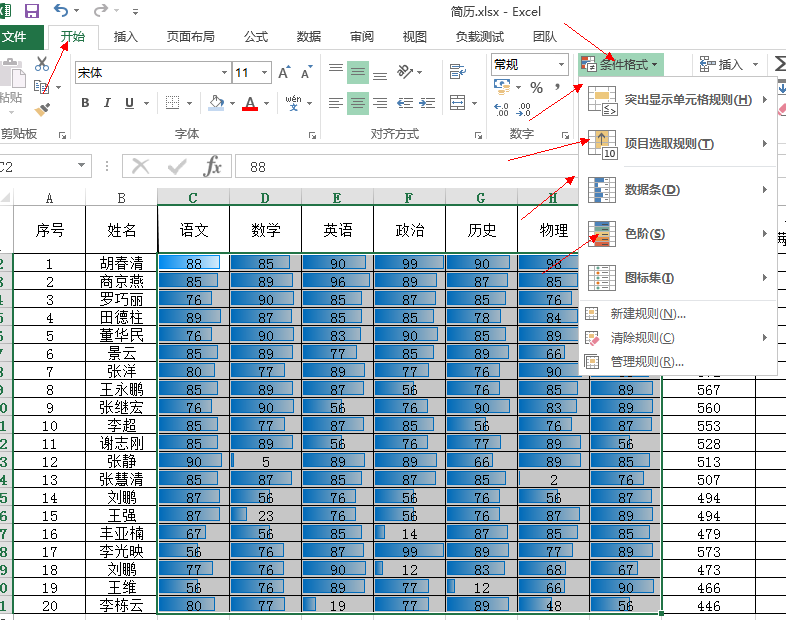Wrap text in the selected cells
786x620 pixels.
(457, 72)
